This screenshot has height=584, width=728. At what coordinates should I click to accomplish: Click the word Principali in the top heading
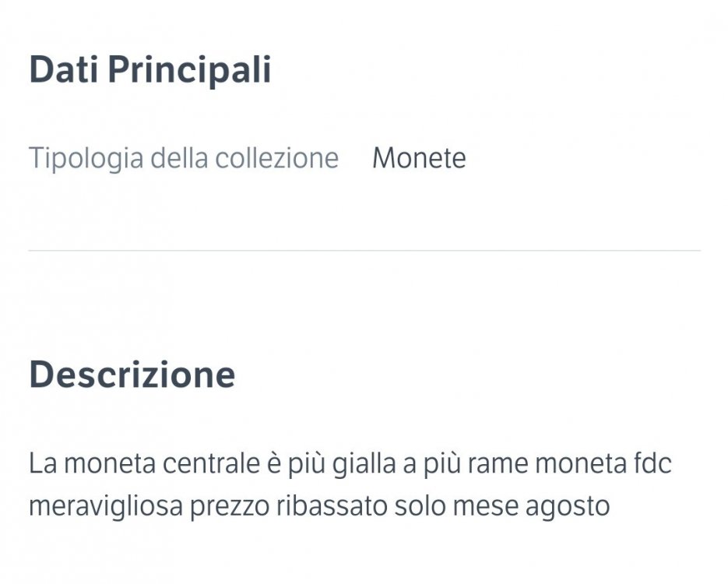pyautogui.click(x=189, y=70)
